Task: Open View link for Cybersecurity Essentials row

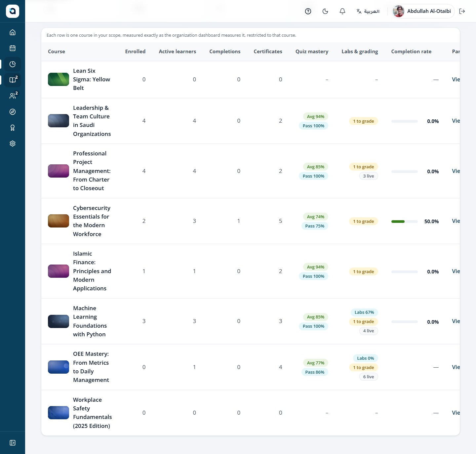Action: coord(456,221)
